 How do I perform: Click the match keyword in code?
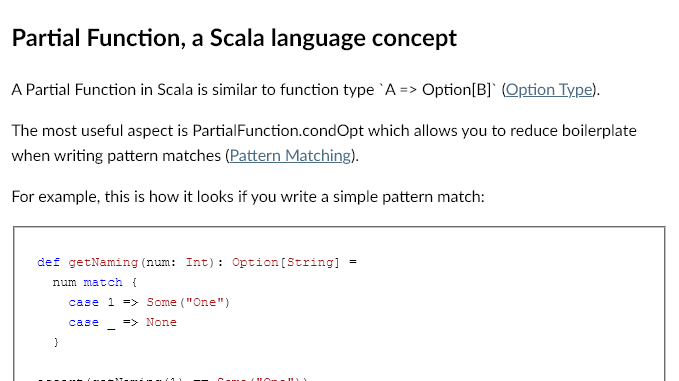pyautogui.click(x=103, y=282)
